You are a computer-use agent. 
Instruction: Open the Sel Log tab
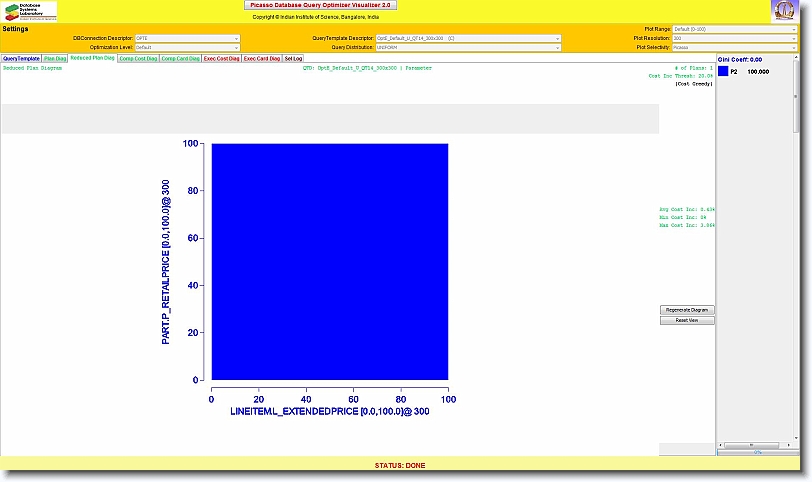click(293, 59)
